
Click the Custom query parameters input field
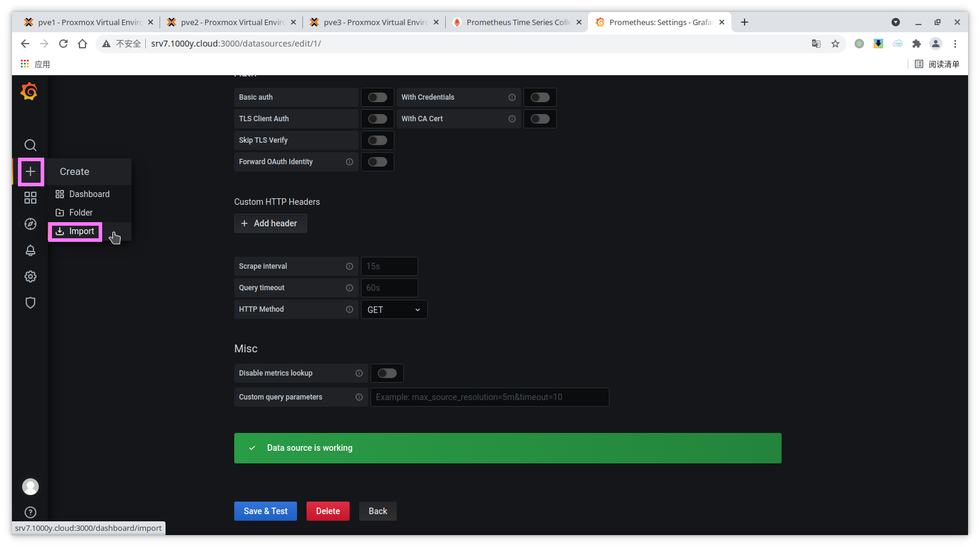pos(489,397)
